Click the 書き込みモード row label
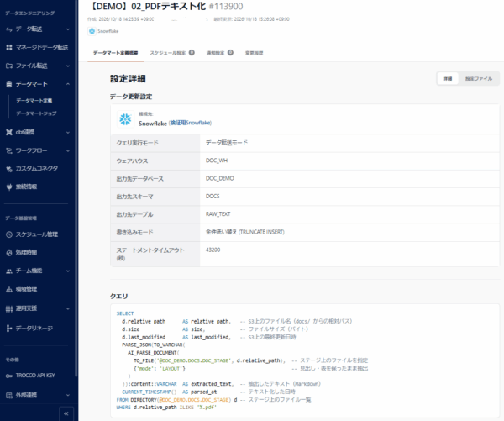This screenshot has width=504, height=421. point(134,232)
